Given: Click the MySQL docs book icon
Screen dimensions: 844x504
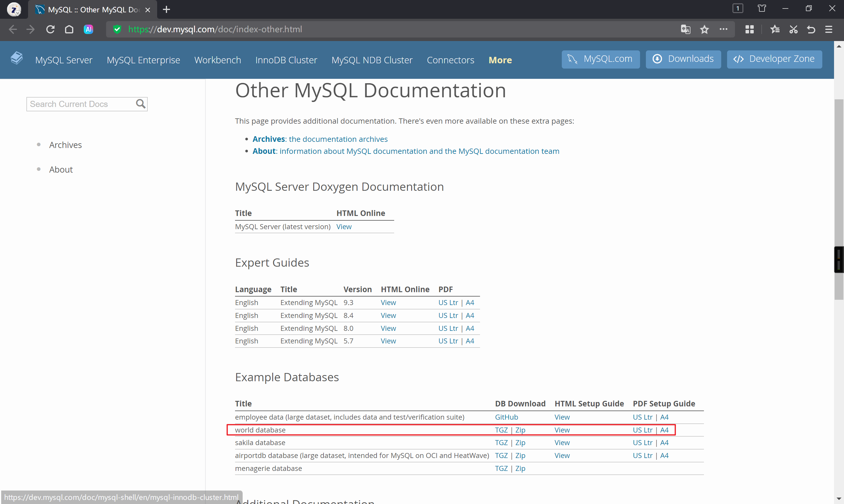Looking at the screenshot, I should coord(16,58).
